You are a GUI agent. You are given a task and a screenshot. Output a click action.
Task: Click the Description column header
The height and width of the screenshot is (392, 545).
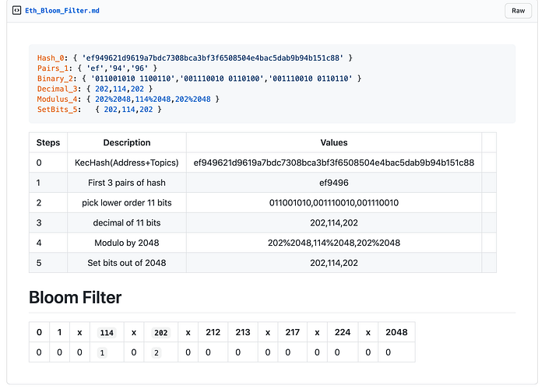click(127, 142)
